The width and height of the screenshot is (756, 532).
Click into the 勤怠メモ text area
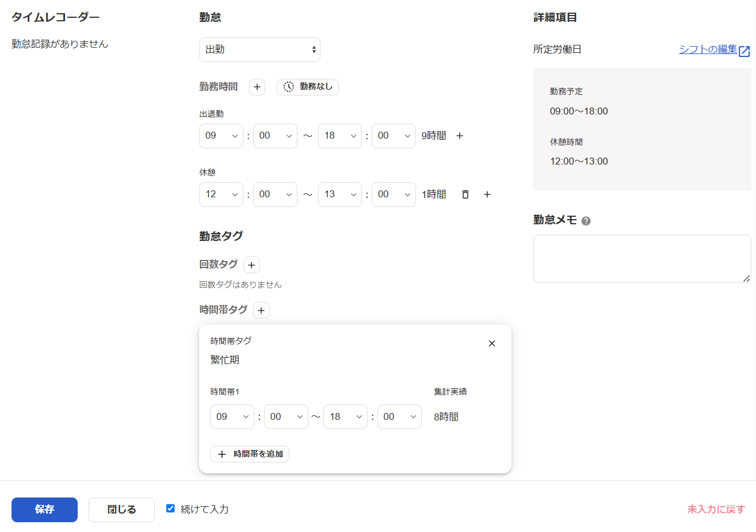click(642, 259)
